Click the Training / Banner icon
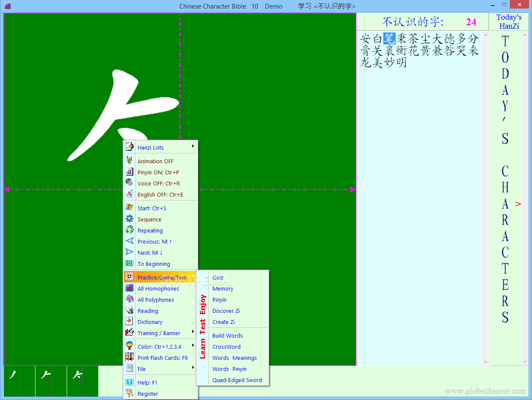This screenshot has height=400, width=532. 129,332
